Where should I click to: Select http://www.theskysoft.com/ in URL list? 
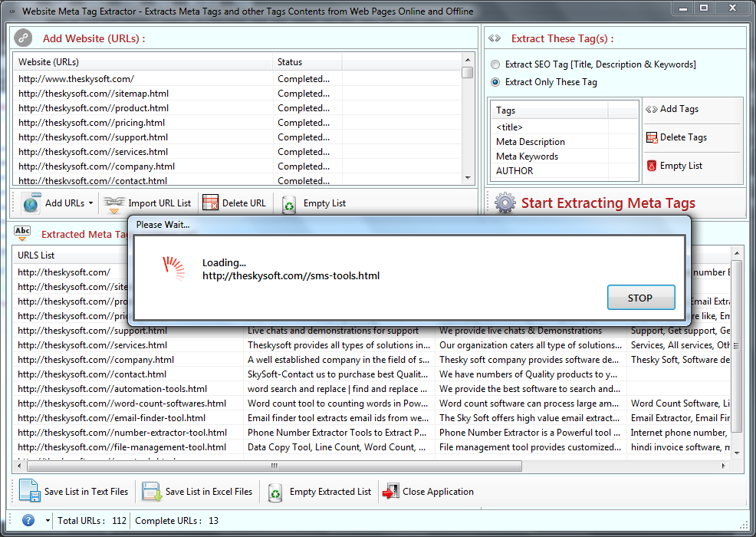pos(237,79)
